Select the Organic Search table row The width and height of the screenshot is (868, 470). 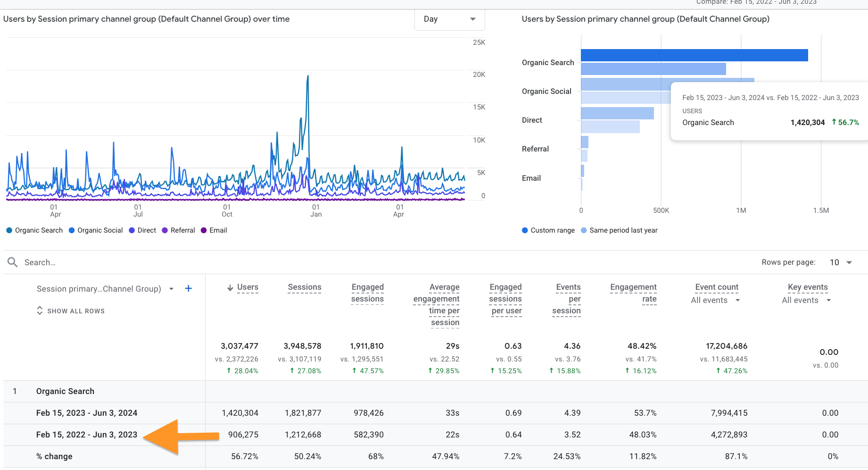point(435,391)
